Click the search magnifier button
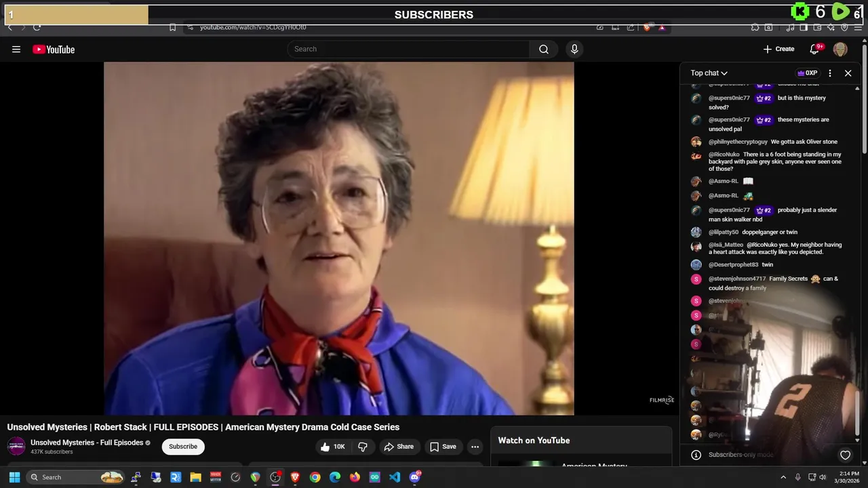Image resolution: width=868 pixels, height=488 pixels. (x=544, y=49)
